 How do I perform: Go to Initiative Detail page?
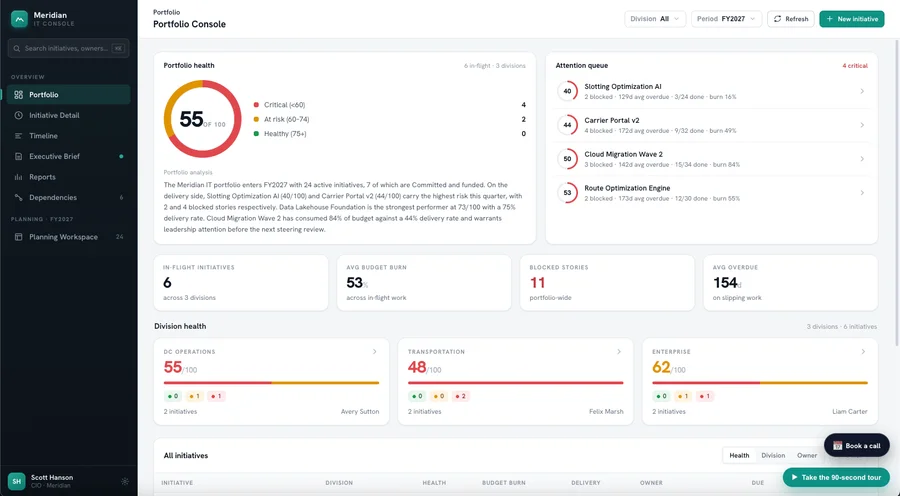[x=68, y=115]
